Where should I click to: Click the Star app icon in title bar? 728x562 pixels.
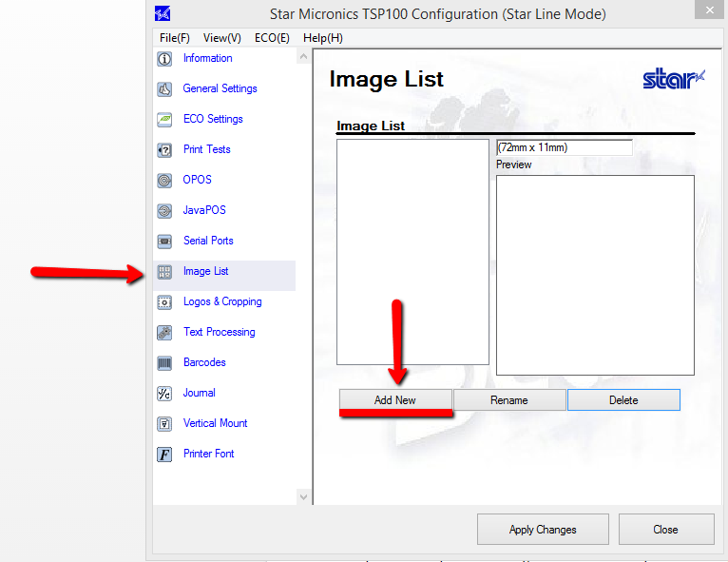pos(163,13)
